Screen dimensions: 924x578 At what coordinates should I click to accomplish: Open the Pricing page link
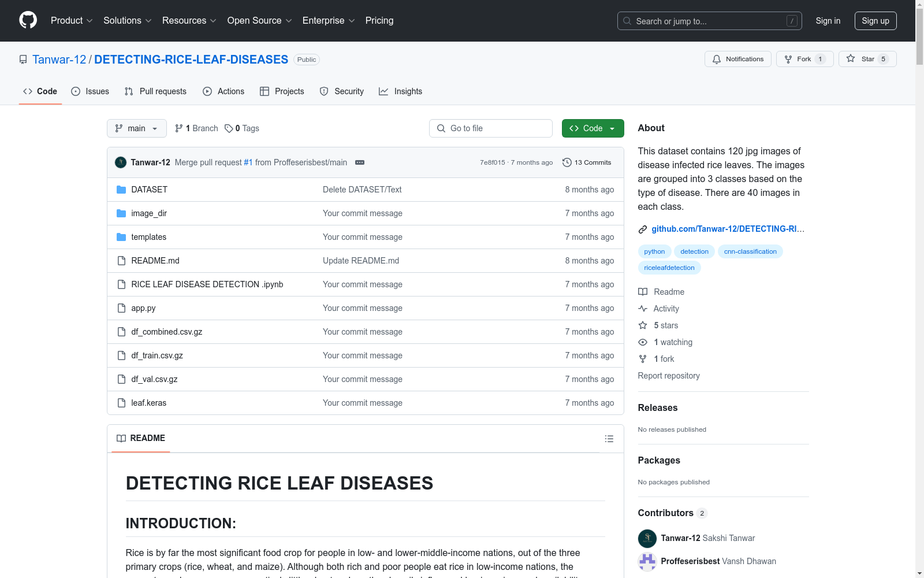tap(379, 20)
